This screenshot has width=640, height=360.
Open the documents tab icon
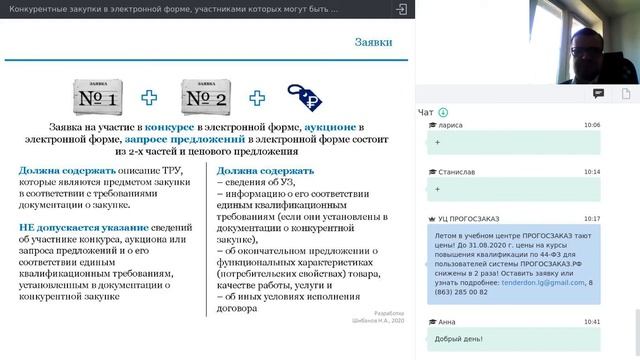tap(626, 94)
